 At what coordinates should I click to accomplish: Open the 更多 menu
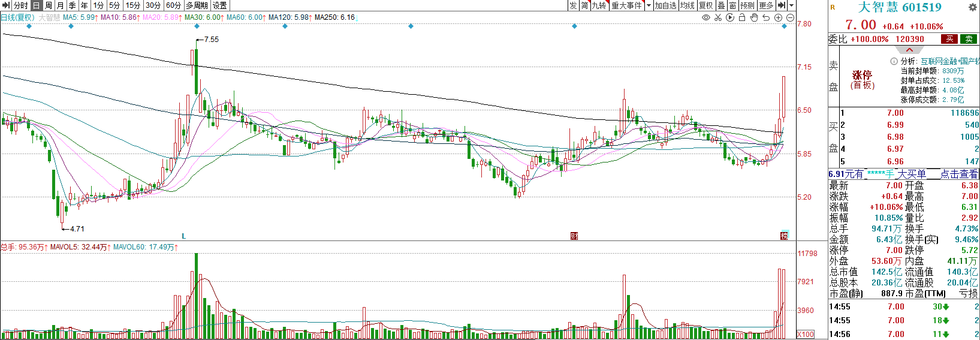click(766, 5)
